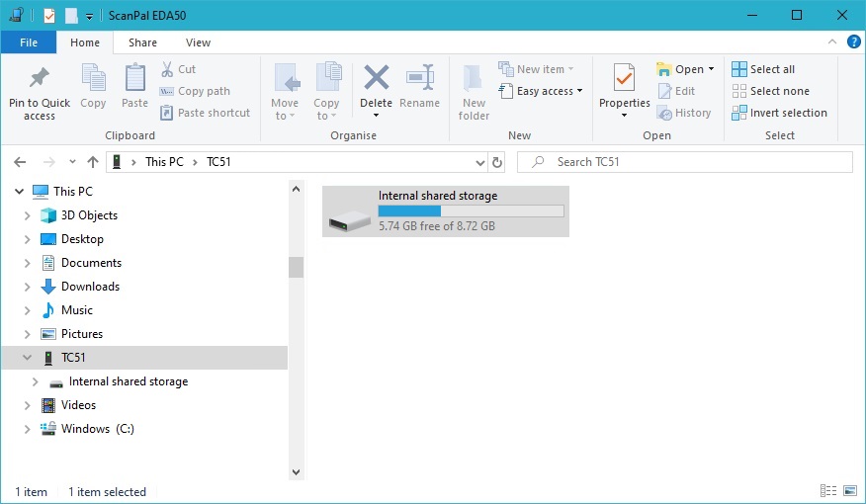Select Copy path in Clipboard group
Screen dimensions: 866x504
coord(195,91)
